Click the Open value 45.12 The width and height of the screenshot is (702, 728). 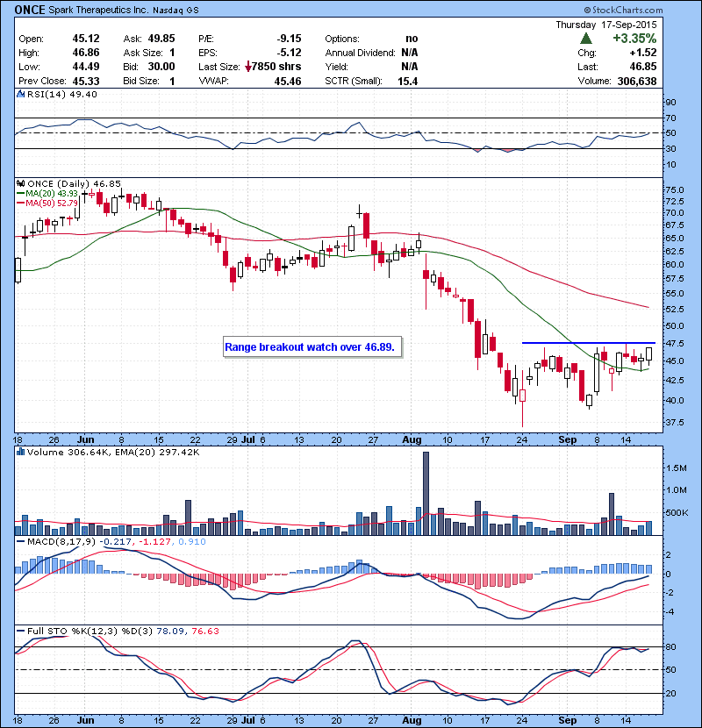[86, 39]
